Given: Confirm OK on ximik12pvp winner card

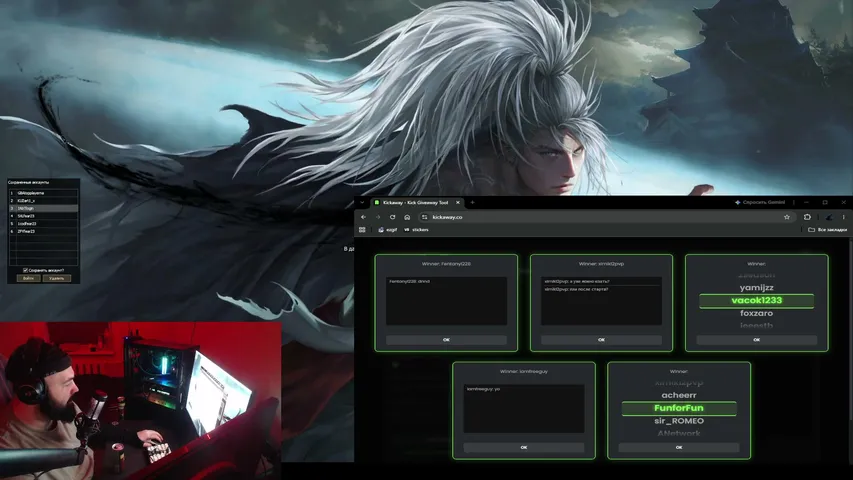Looking at the screenshot, I should pyautogui.click(x=601, y=340).
